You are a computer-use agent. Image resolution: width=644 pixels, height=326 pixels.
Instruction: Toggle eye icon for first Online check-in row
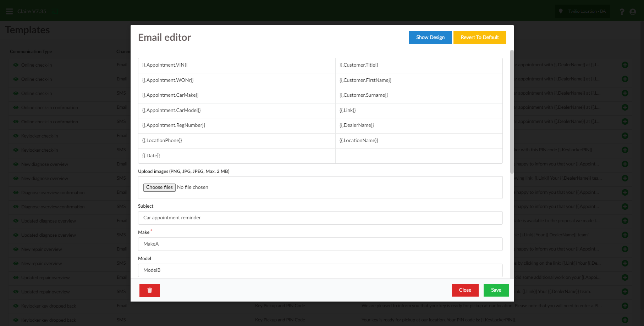click(x=16, y=65)
